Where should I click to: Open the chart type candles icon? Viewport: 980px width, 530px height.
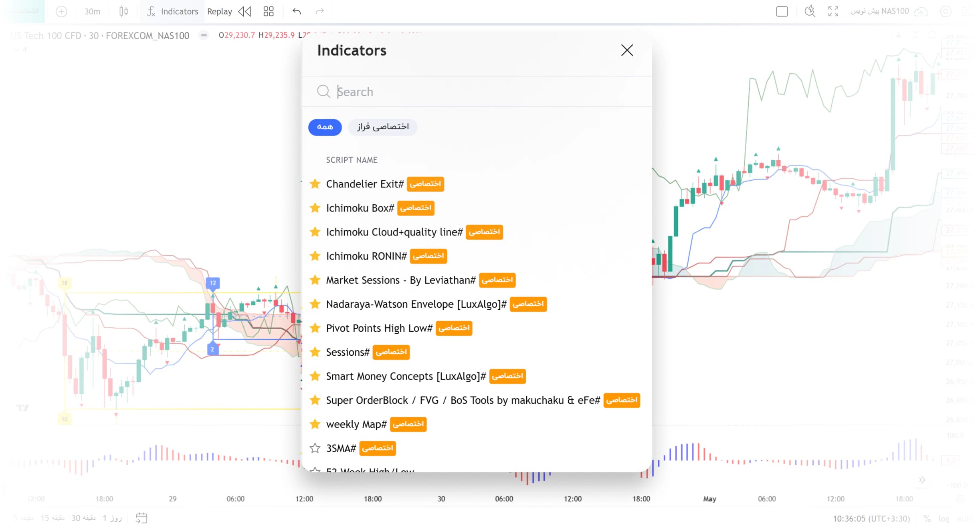[x=123, y=11]
